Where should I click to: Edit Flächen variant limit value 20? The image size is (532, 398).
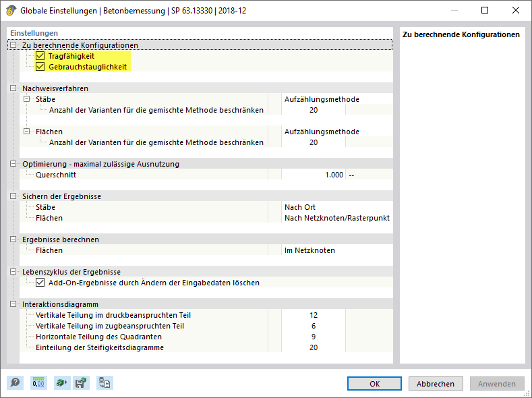point(313,142)
